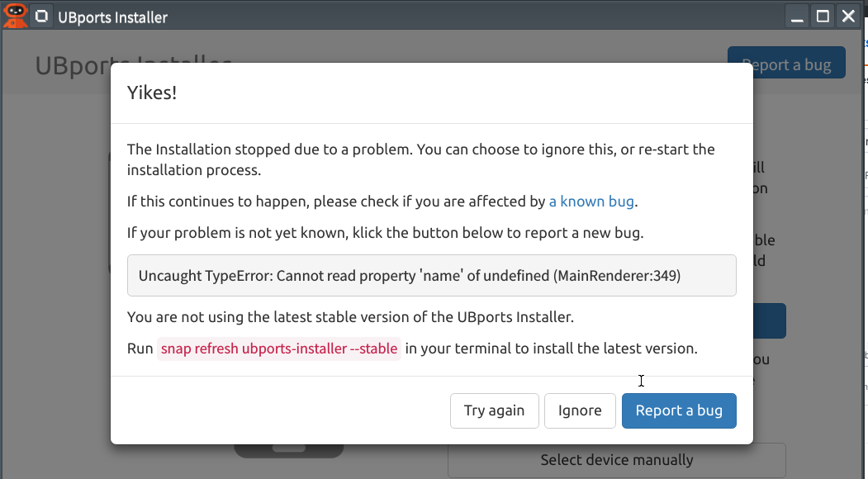This screenshot has width=868, height=479.
Task: Open the window menu icon beside the title
Action: pyautogui.click(x=40, y=15)
